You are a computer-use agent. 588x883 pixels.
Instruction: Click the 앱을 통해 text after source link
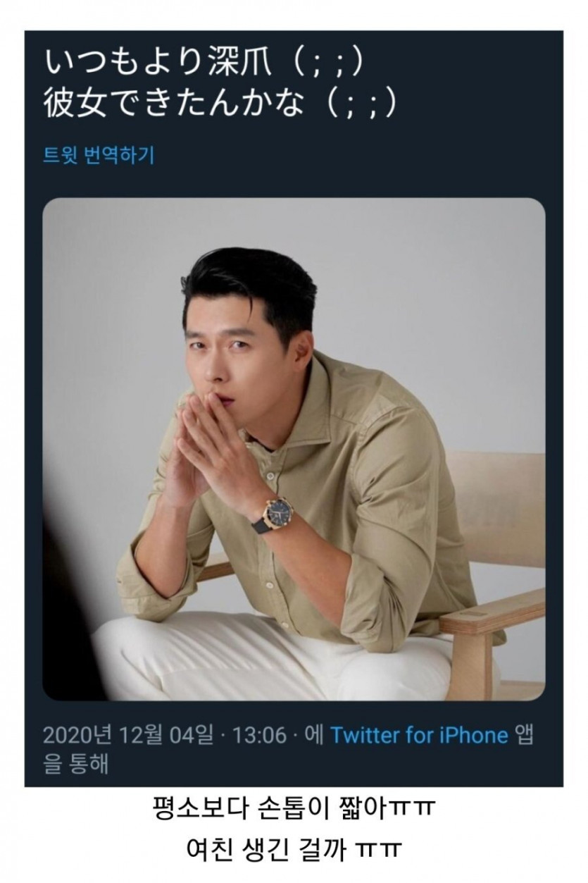pyautogui.click(x=289, y=750)
